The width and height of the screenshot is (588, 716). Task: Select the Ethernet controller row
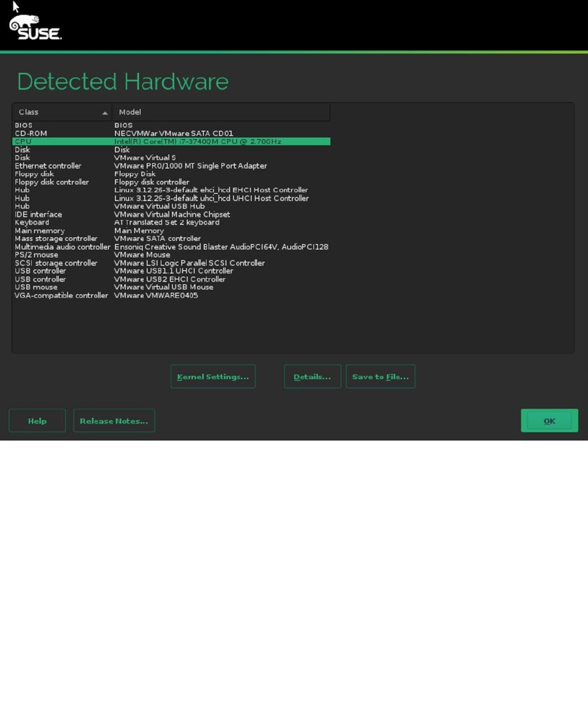point(171,166)
